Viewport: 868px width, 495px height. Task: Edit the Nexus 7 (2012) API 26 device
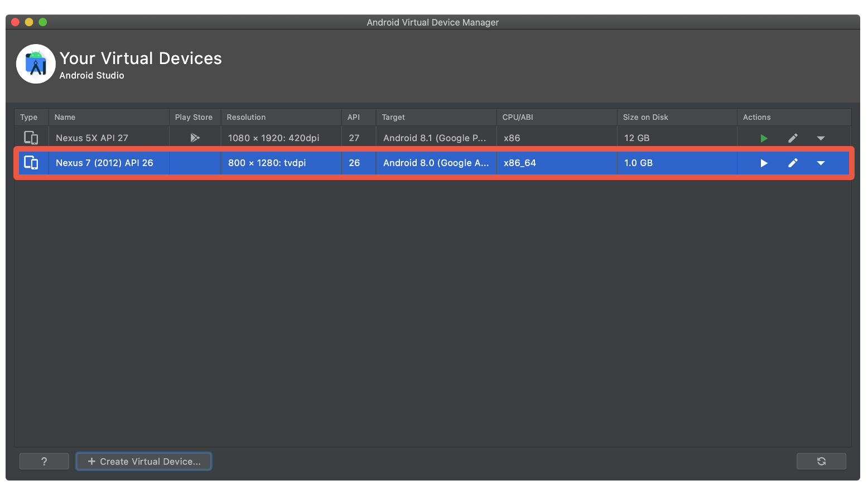pos(793,163)
